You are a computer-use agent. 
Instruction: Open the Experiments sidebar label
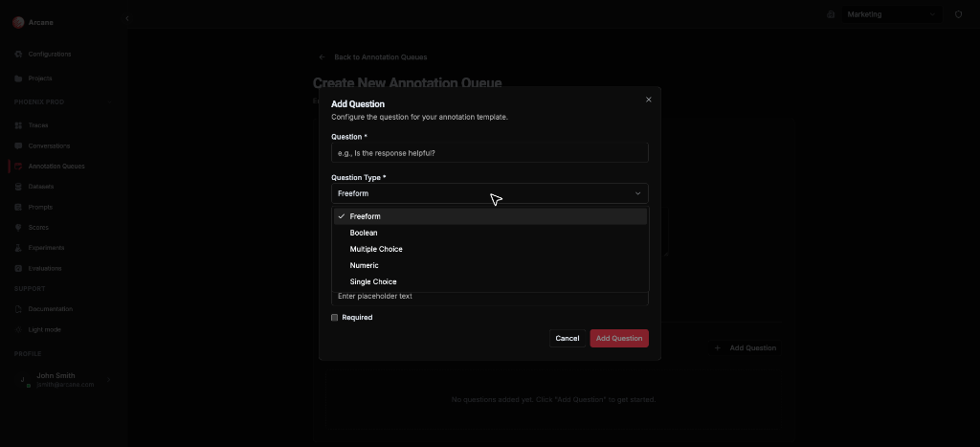tap(46, 248)
